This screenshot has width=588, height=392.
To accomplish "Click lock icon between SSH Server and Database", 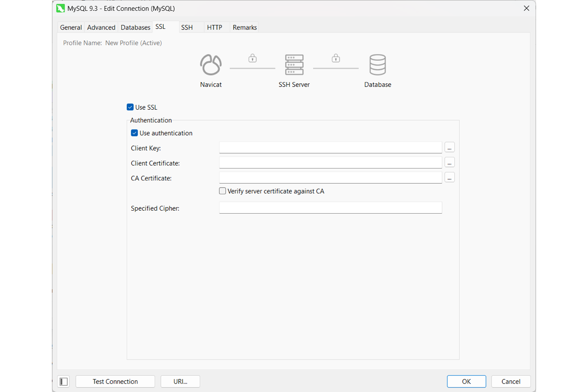I will point(336,58).
